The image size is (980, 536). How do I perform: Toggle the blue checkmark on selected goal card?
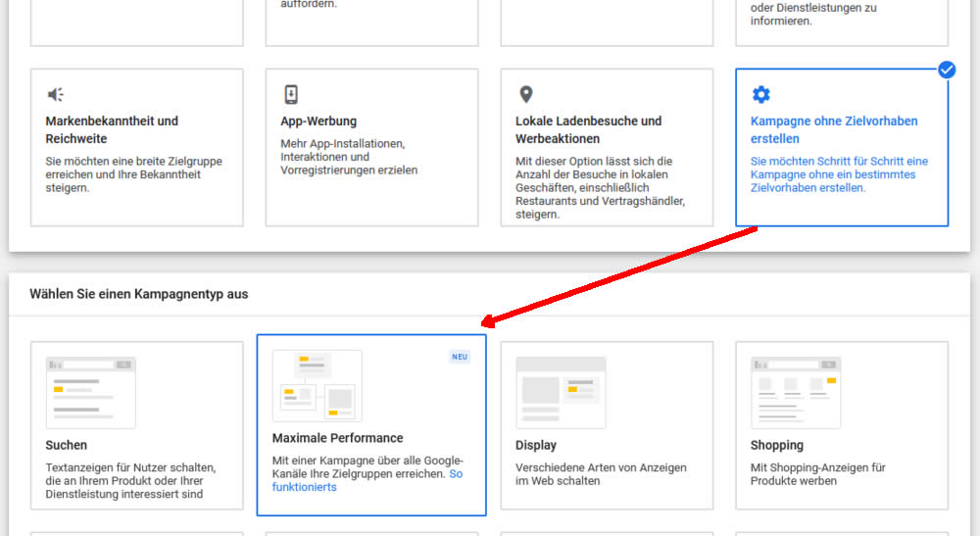pyautogui.click(x=947, y=70)
